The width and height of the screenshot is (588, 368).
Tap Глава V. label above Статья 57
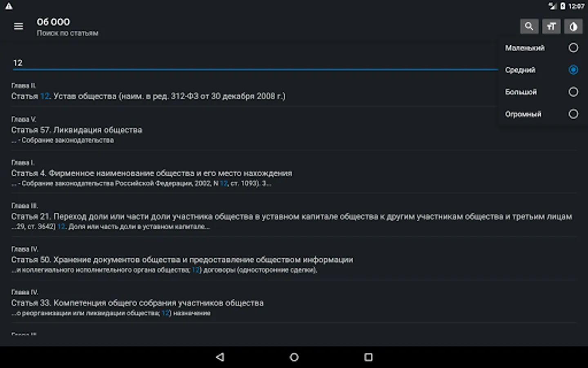point(24,119)
